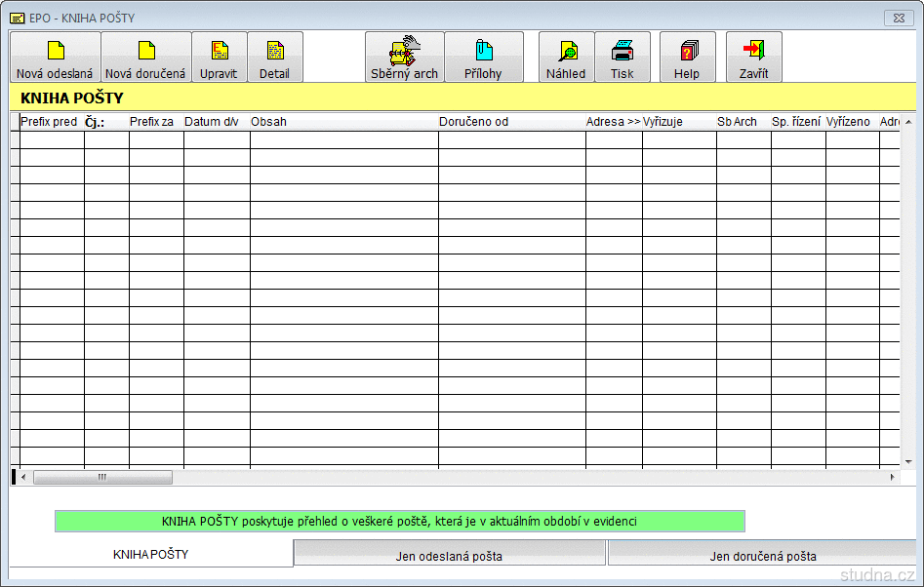The width and height of the screenshot is (924, 587).
Task: Switch to Jen doručená pošta tab
Action: point(763,555)
